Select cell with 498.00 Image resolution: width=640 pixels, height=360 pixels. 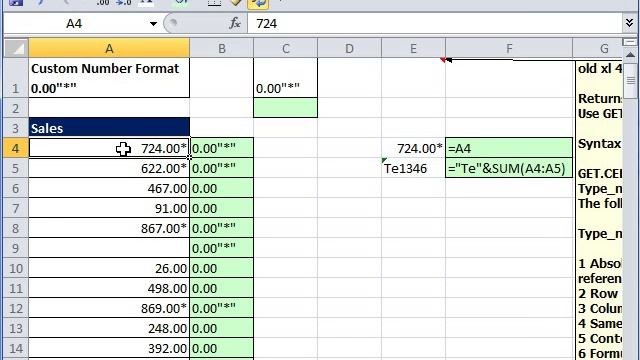(x=109, y=288)
